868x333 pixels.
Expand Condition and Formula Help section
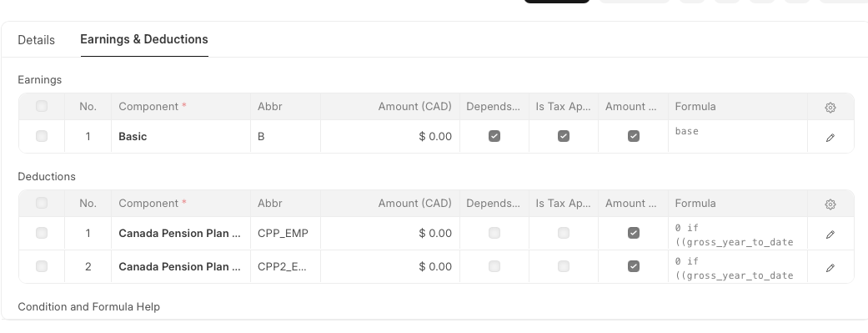coord(88,306)
